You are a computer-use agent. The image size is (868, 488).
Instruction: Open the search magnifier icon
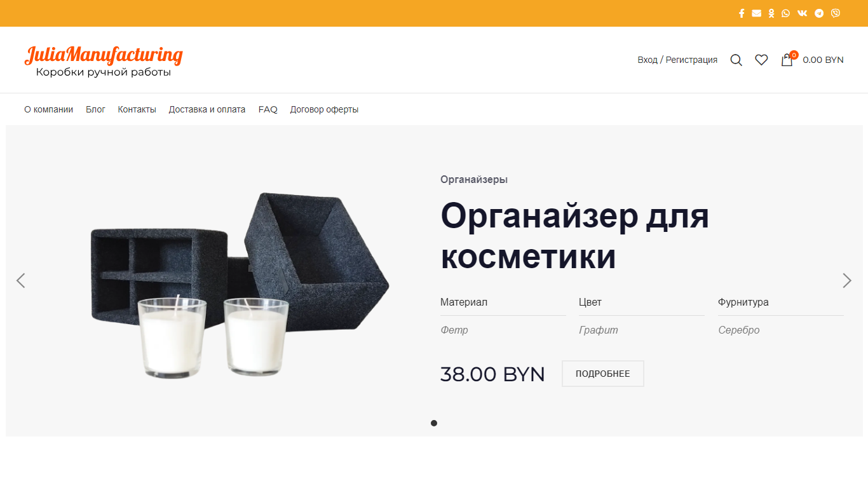click(736, 60)
